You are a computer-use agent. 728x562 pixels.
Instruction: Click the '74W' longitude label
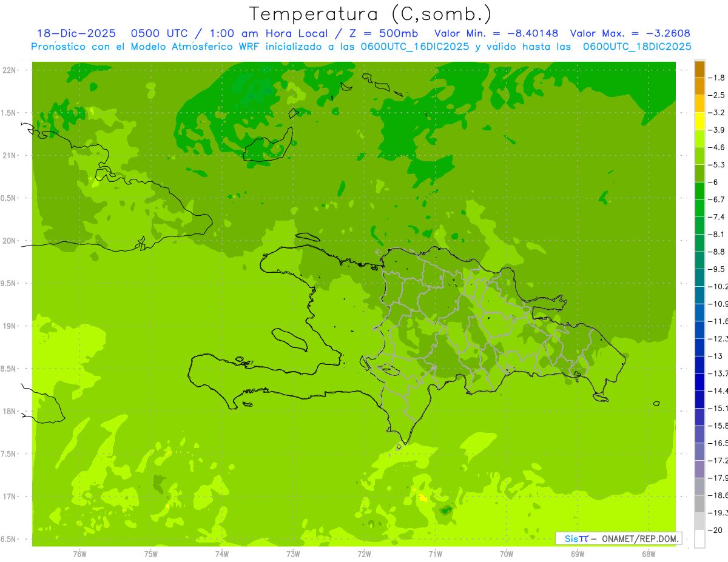tap(222, 554)
